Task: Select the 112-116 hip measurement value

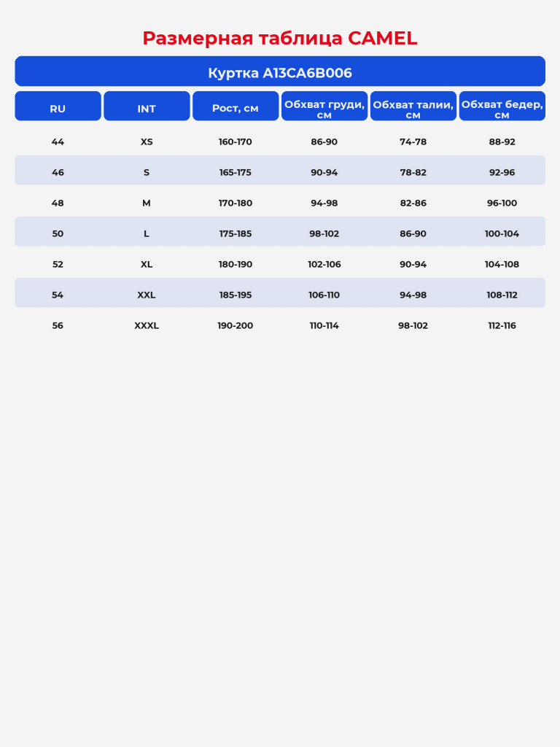Action: pos(502,326)
